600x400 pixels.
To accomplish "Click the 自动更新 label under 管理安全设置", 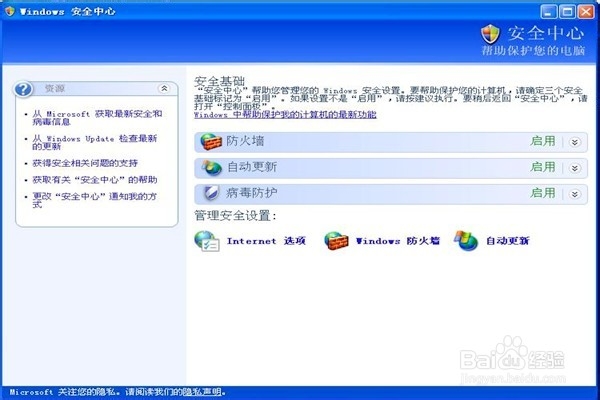I will 507,241.
